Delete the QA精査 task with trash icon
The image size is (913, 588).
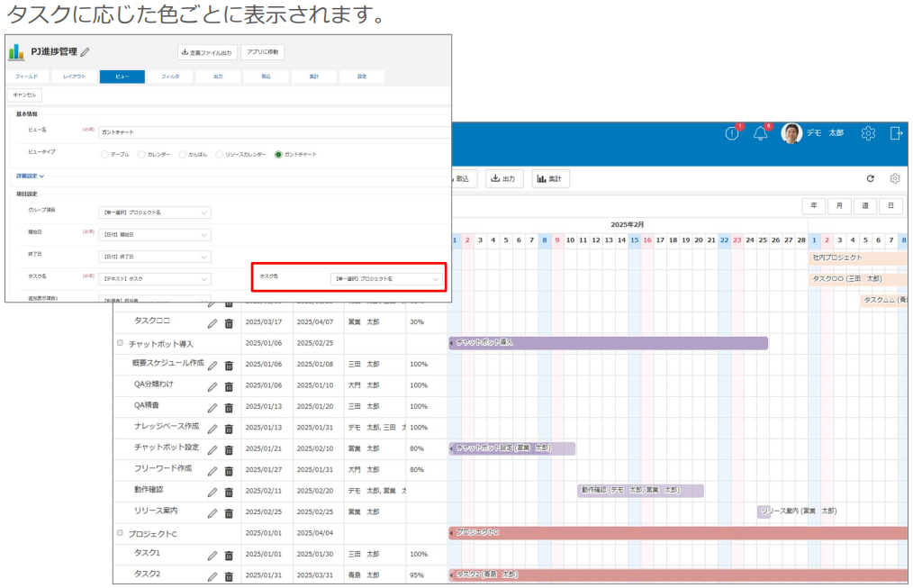(229, 408)
